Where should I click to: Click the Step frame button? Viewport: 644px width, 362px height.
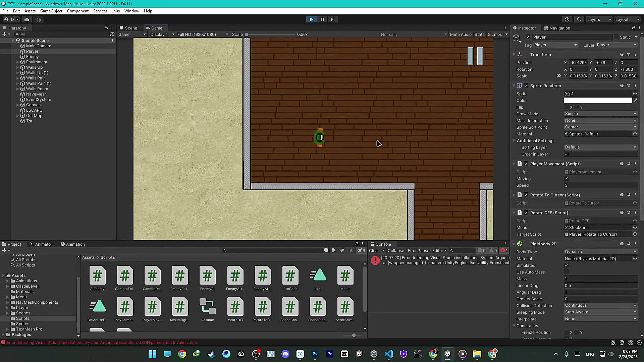click(x=333, y=19)
